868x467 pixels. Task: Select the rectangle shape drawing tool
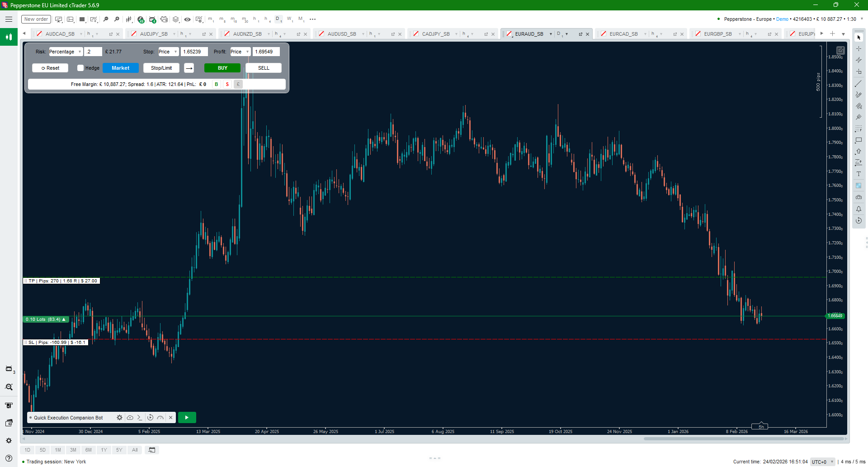click(x=859, y=140)
